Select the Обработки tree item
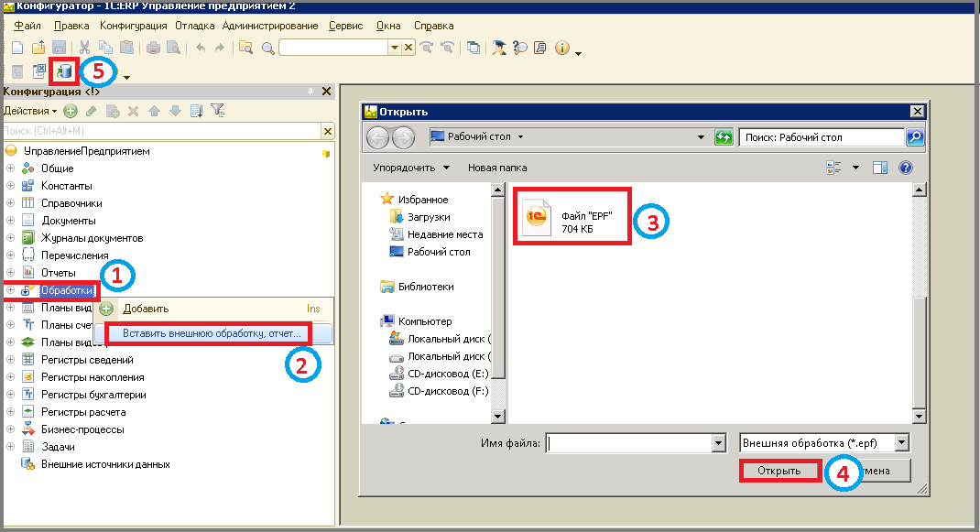 (x=68, y=290)
